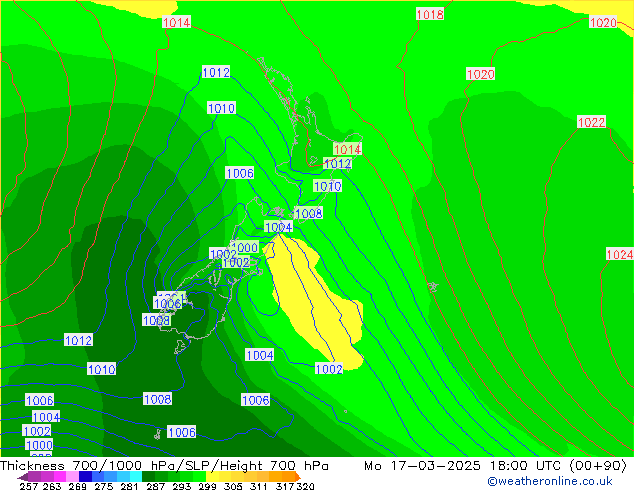Click the blue 1012 label just below red 1014

[x=338, y=164]
